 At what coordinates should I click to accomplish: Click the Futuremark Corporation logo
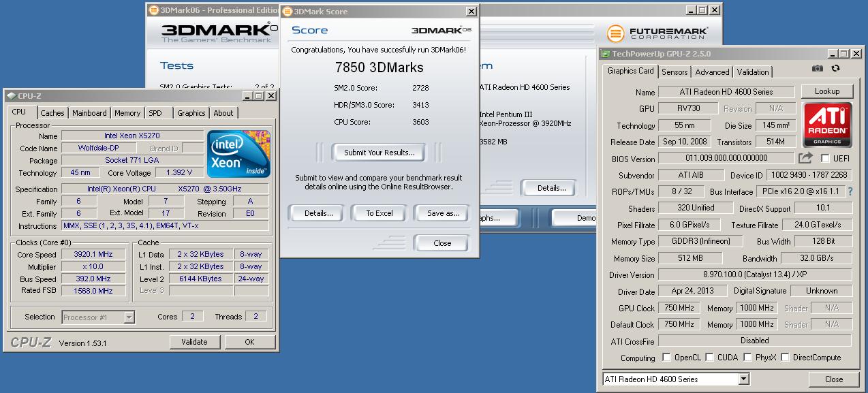(x=657, y=32)
